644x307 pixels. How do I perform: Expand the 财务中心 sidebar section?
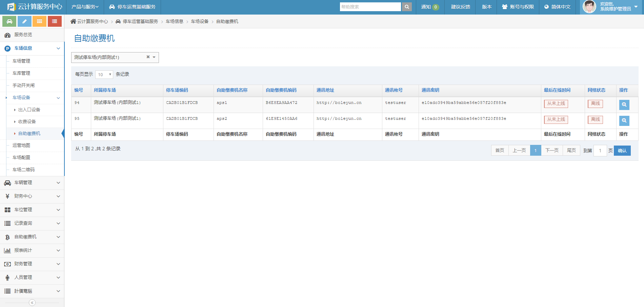click(x=32, y=196)
